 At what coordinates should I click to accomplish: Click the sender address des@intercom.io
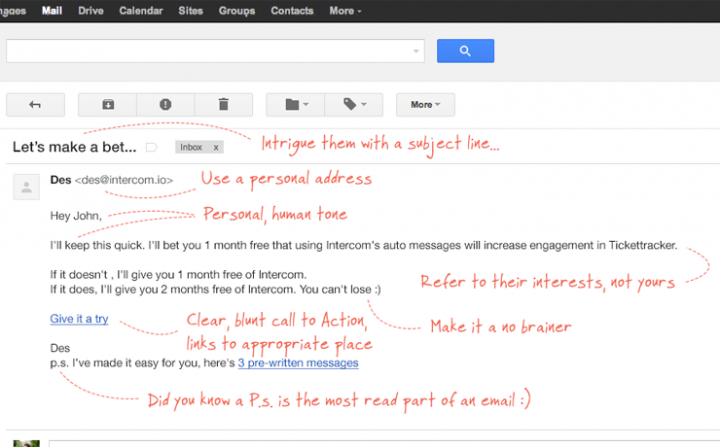[x=124, y=180]
